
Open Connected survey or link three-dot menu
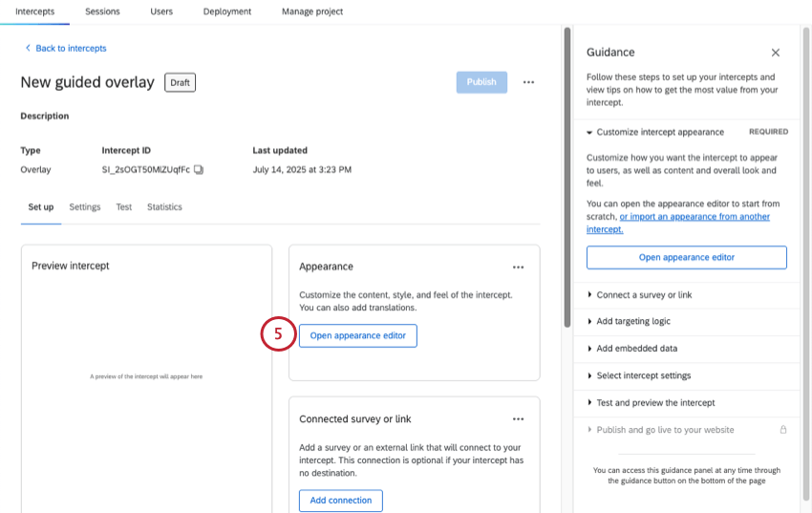518,419
